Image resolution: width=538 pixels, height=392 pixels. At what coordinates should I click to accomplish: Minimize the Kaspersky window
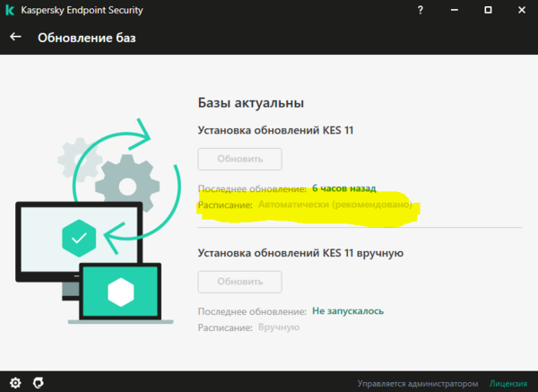455,10
